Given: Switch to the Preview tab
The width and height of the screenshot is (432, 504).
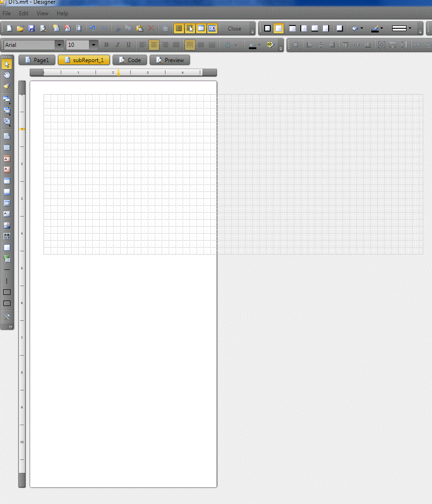Looking at the screenshot, I should pos(170,60).
